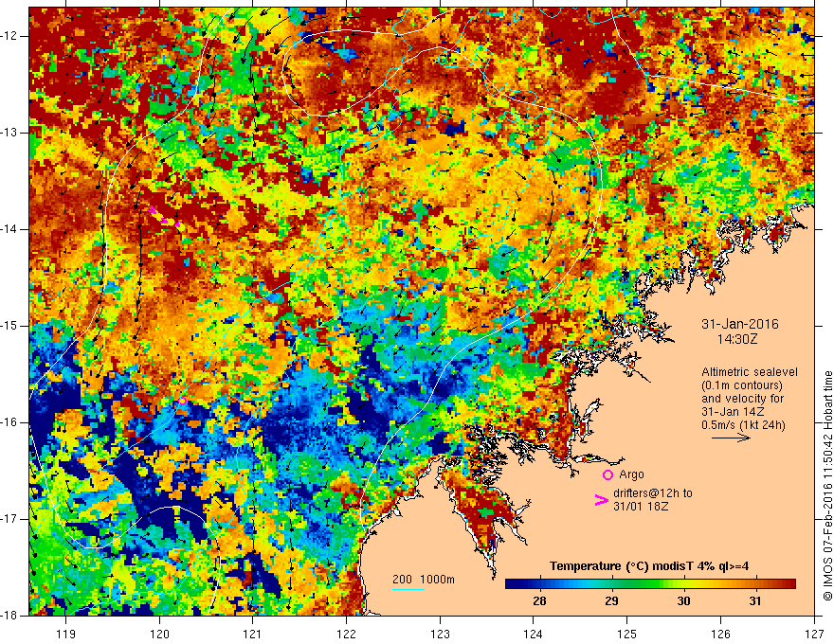Click longitude axis label 127
The image size is (834, 644).
[814, 634]
